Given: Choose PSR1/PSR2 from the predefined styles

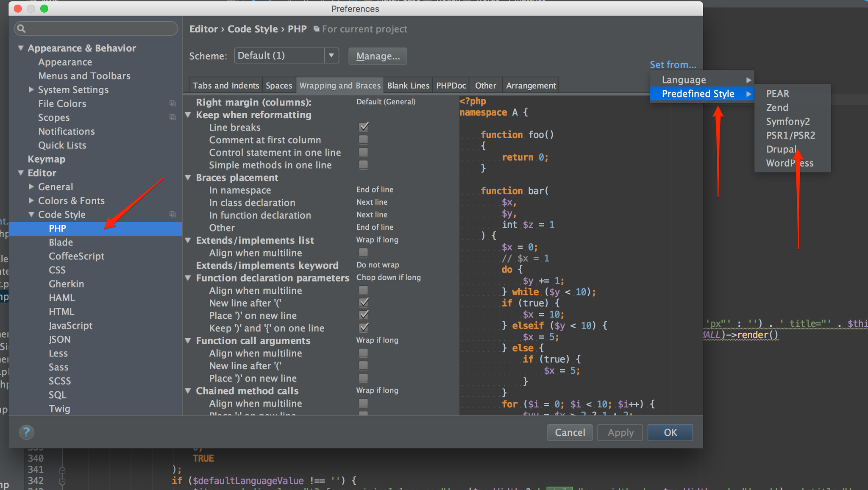Looking at the screenshot, I should tap(790, 135).
